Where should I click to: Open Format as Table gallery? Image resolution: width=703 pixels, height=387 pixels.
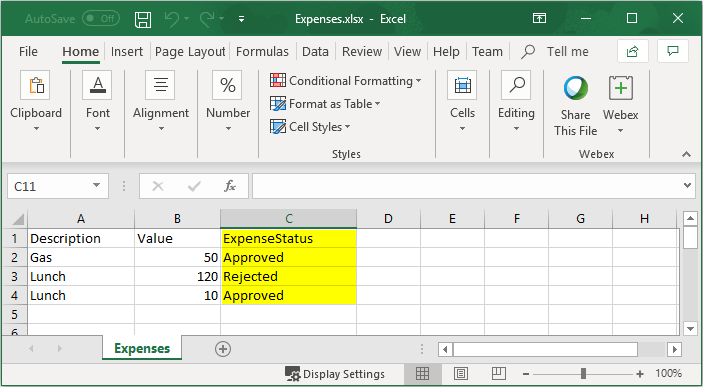(325, 104)
